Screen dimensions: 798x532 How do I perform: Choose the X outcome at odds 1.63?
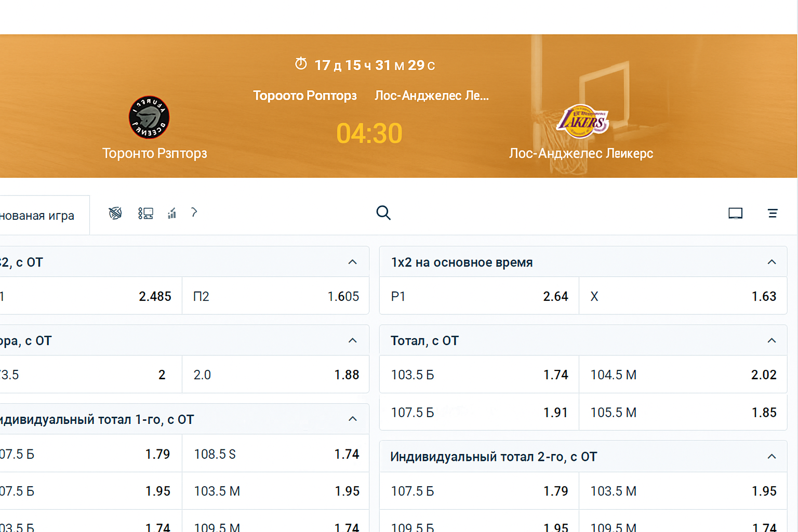683,296
